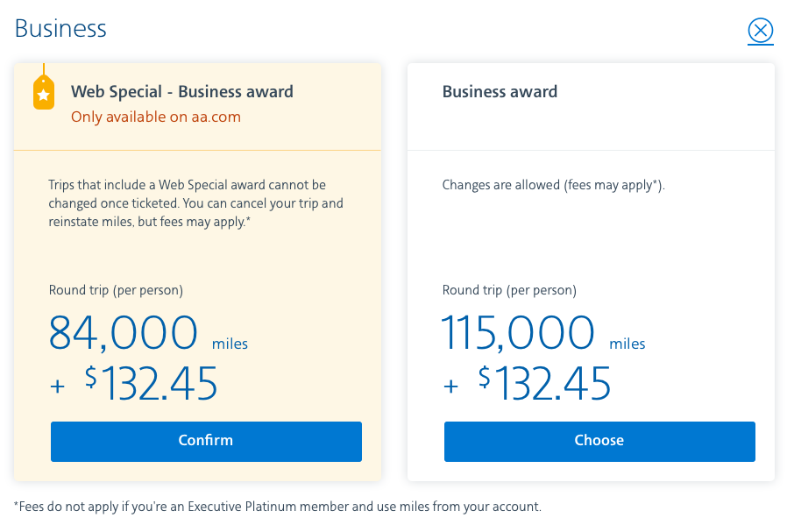787x532 pixels.
Task: Click Round trip label in Web Special card
Action: pyautogui.click(x=116, y=290)
